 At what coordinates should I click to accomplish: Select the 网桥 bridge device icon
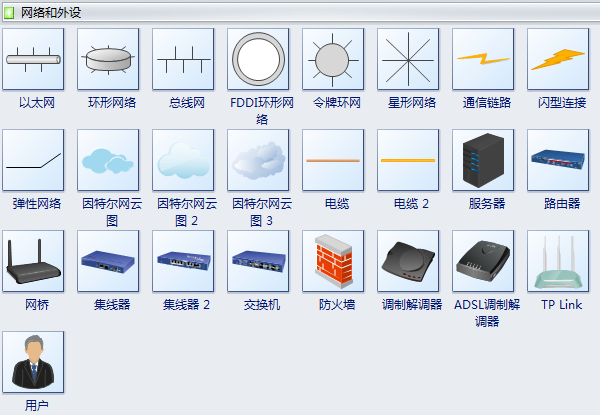33,261
